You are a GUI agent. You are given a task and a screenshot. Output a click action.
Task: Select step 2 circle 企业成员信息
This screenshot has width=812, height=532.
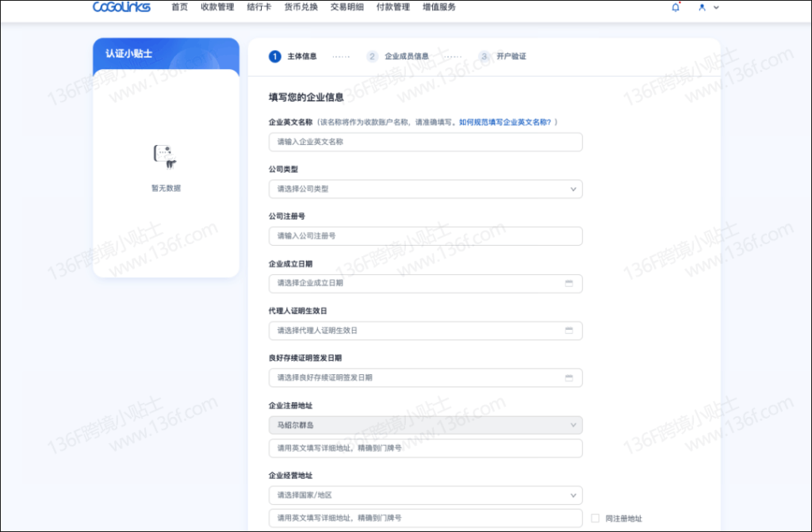tap(372, 56)
